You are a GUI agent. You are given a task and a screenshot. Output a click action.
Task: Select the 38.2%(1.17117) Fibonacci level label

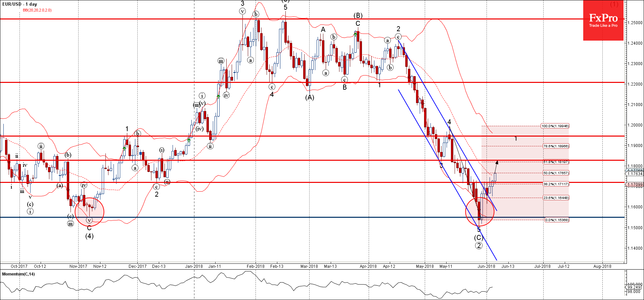click(556, 184)
